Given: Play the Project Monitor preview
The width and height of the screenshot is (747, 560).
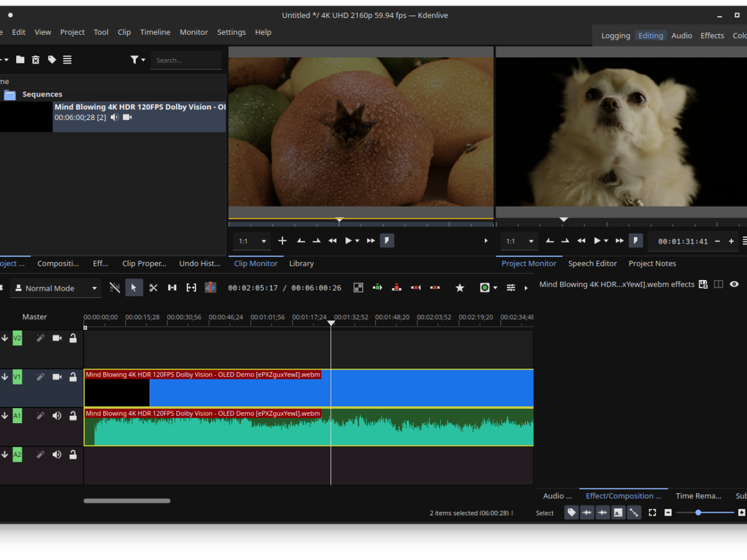Looking at the screenshot, I should point(597,241).
